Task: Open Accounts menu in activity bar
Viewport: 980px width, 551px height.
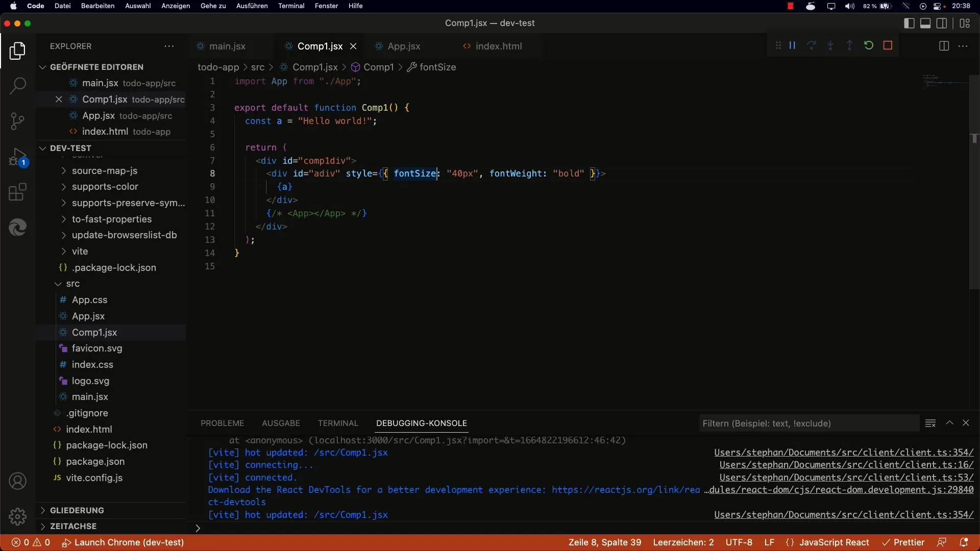Action: point(17,481)
